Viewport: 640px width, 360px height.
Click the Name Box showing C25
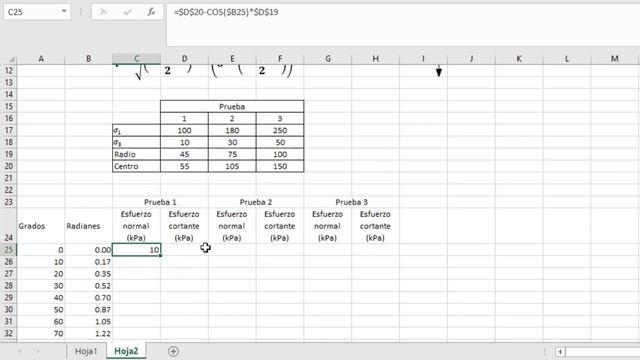coord(32,12)
